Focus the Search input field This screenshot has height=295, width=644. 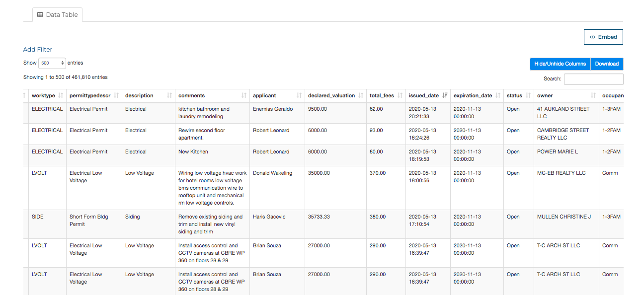click(593, 79)
